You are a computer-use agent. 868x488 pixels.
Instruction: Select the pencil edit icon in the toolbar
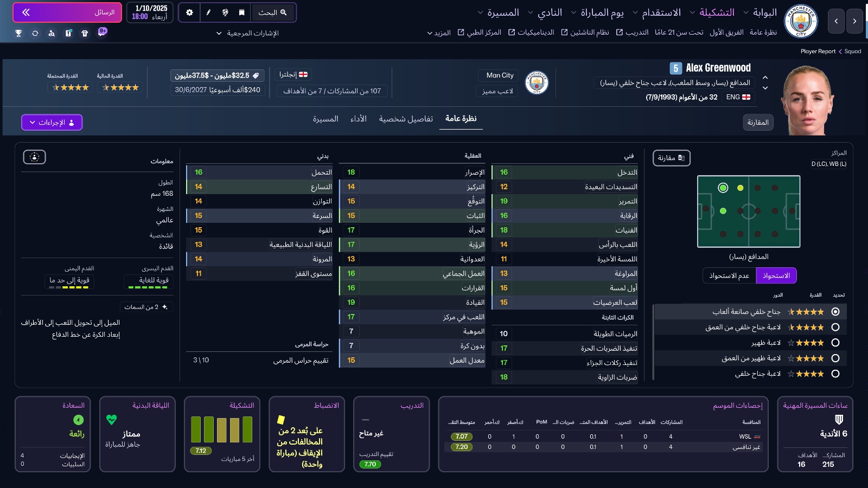pyautogui.click(x=208, y=12)
